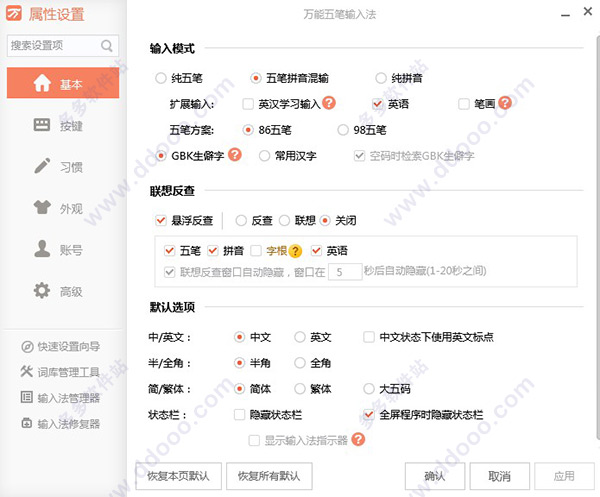Select 五笔拼音混输 input mode
Screen dimensions: 600x497
[255, 78]
